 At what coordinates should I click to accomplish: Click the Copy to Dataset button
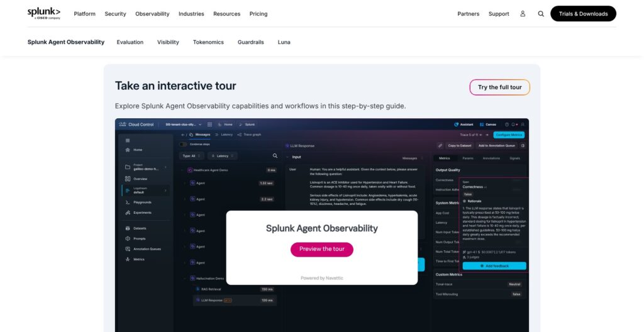[x=460, y=145]
